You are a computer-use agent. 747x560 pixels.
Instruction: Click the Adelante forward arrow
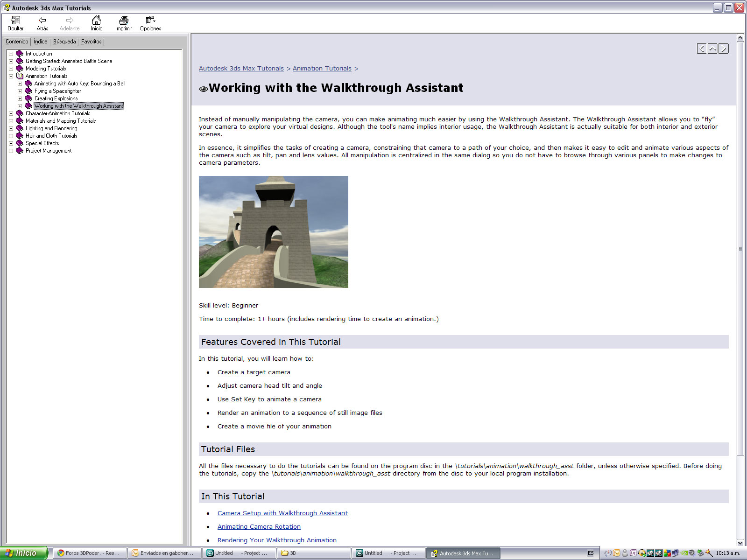(70, 23)
